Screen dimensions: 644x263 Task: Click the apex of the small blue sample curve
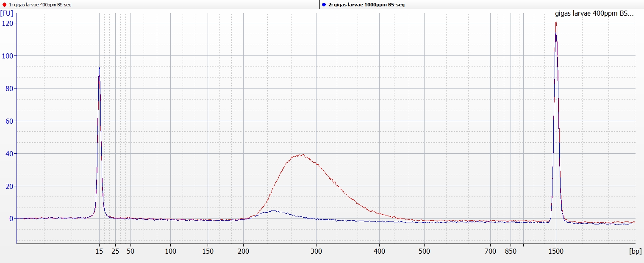click(274, 210)
